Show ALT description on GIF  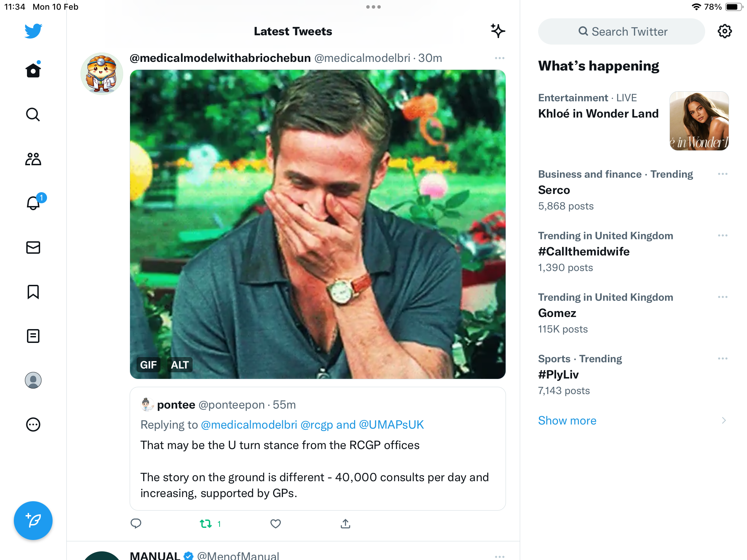coord(180,365)
